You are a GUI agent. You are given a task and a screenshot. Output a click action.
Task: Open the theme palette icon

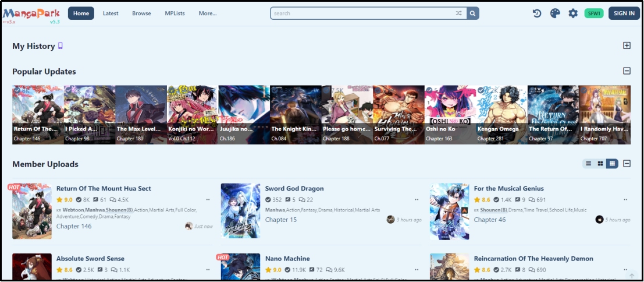tap(555, 13)
